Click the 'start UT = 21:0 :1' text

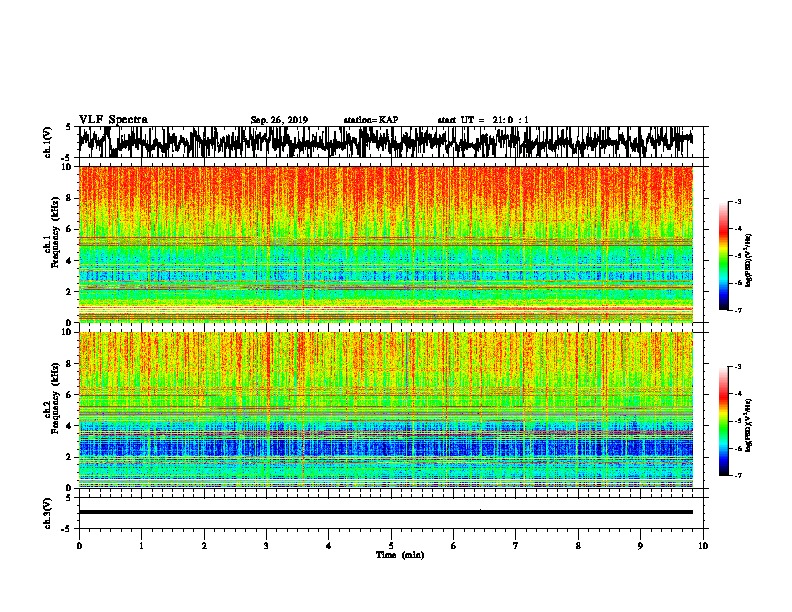(x=483, y=120)
